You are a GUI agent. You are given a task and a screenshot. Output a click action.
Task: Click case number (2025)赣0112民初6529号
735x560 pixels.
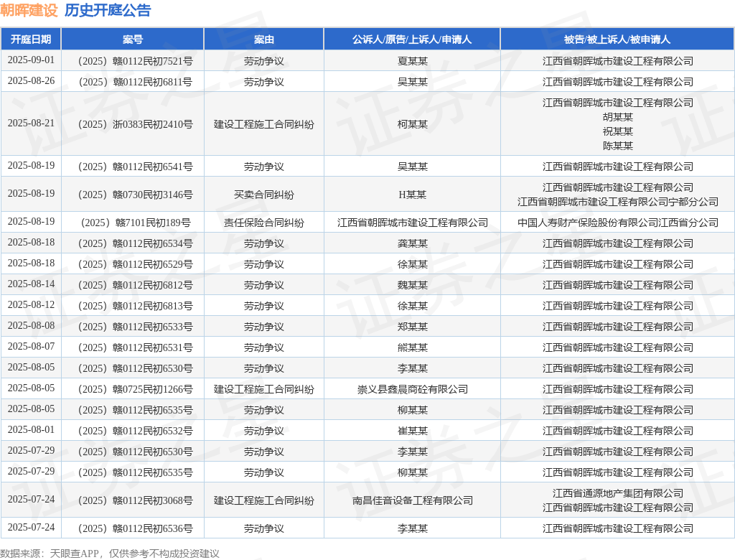135,264
